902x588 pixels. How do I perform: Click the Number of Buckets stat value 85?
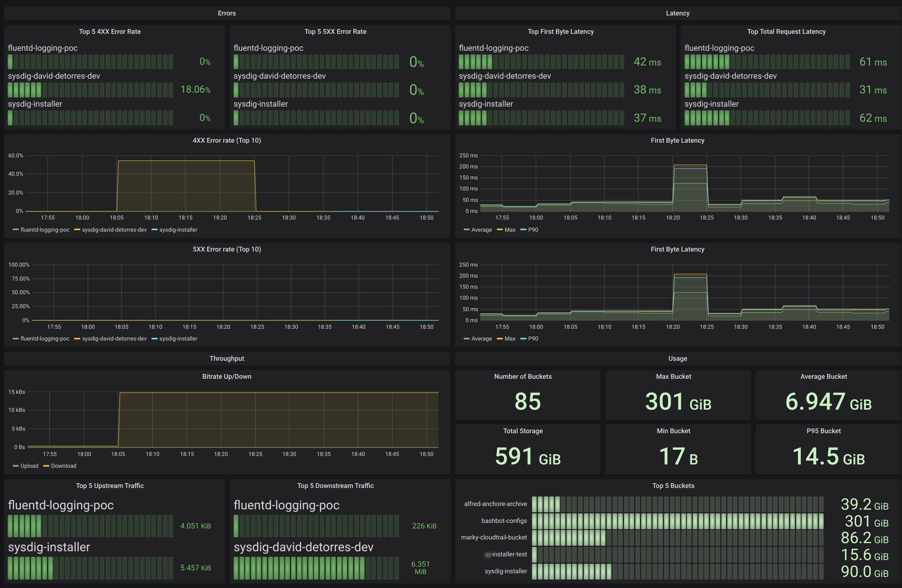click(x=527, y=401)
